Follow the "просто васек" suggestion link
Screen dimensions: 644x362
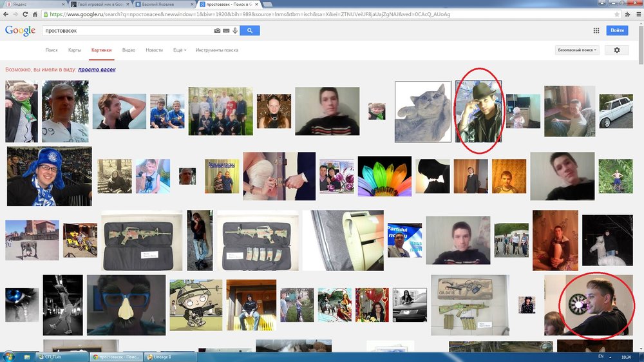click(97, 70)
